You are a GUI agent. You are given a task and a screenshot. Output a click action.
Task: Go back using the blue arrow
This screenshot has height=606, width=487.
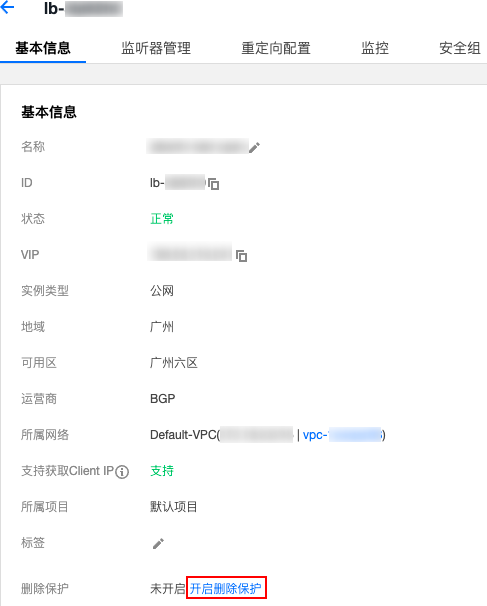(7, 7)
